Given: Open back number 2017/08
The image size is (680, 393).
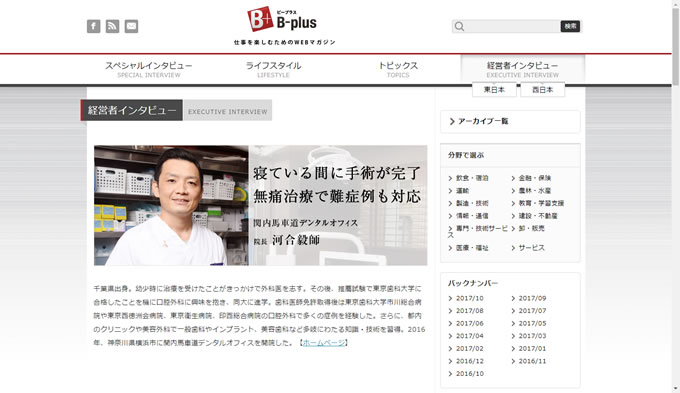Looking at the screenshot, I should [470, 311].
